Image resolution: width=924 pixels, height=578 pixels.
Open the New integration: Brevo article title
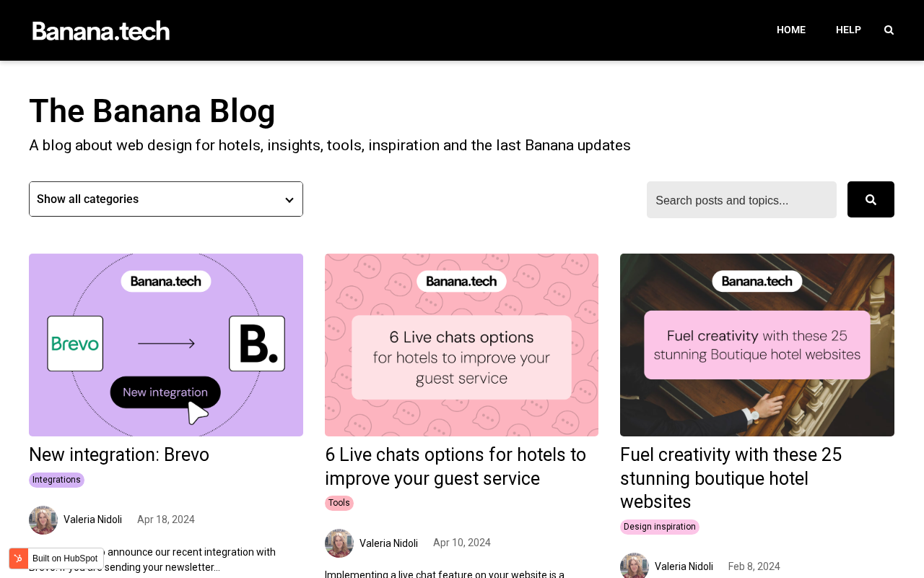click(119, 455)
